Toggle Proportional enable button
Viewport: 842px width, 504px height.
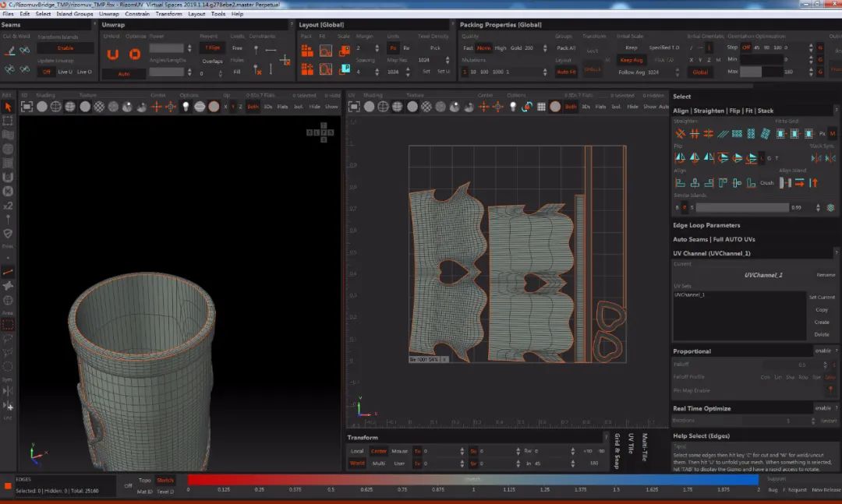point(823,351)
